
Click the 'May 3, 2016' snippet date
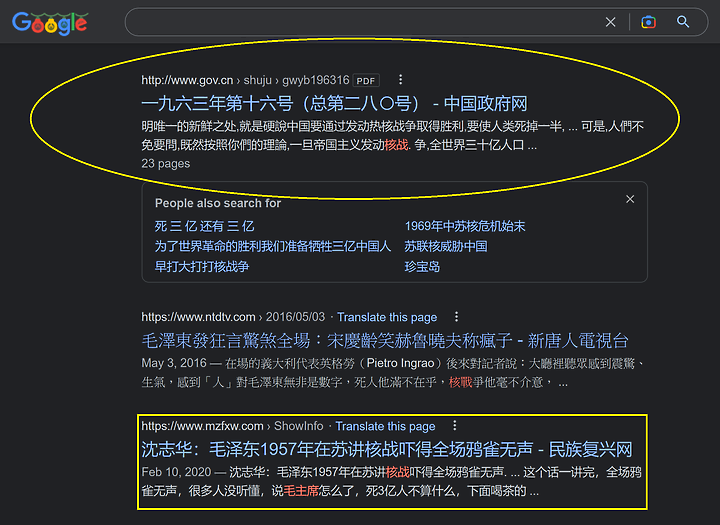[x=174, y=363]
